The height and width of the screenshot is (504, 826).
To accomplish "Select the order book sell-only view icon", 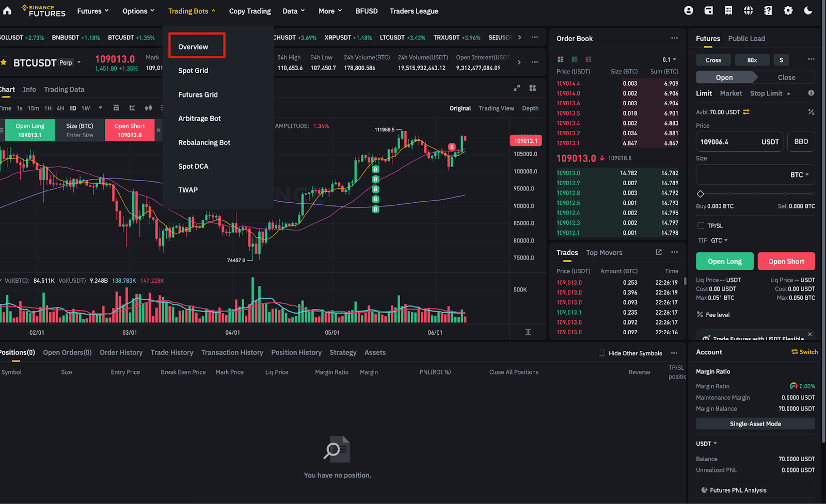I will click(589, 59).
